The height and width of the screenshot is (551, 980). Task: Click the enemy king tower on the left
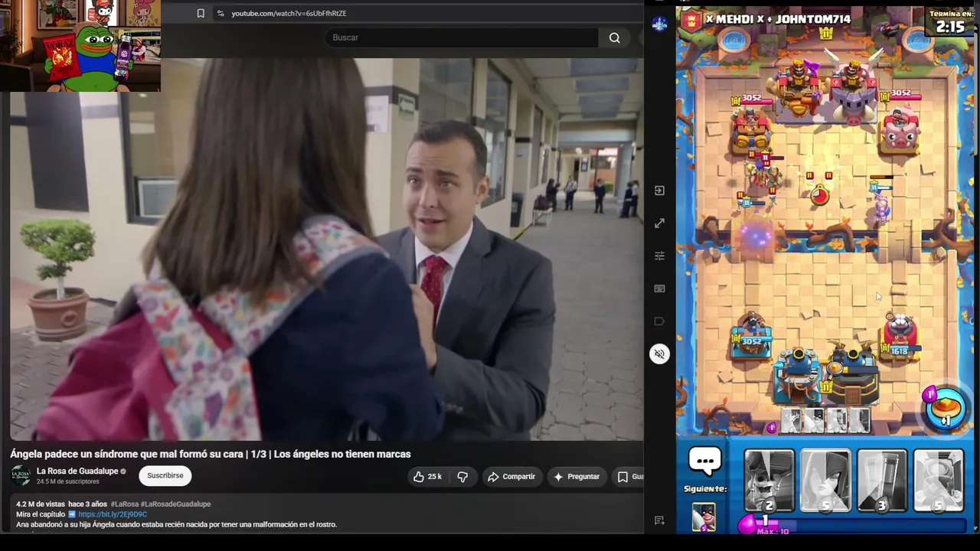click(x=798, y=90)
